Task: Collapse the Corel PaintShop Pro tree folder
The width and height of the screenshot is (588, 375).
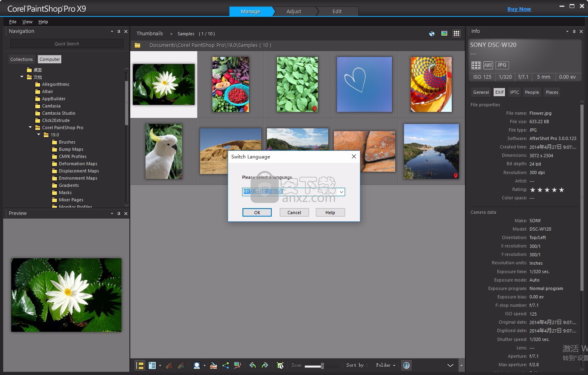Action: coord(30,128)
